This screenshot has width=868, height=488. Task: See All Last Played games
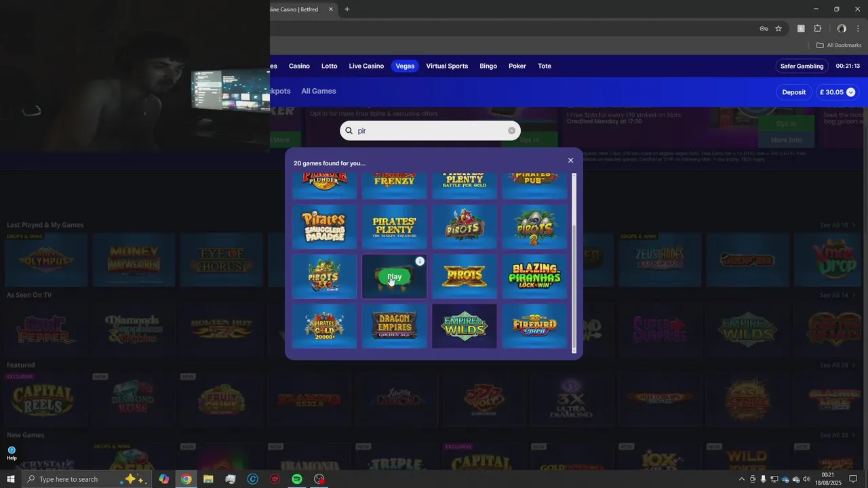(837, 225)
